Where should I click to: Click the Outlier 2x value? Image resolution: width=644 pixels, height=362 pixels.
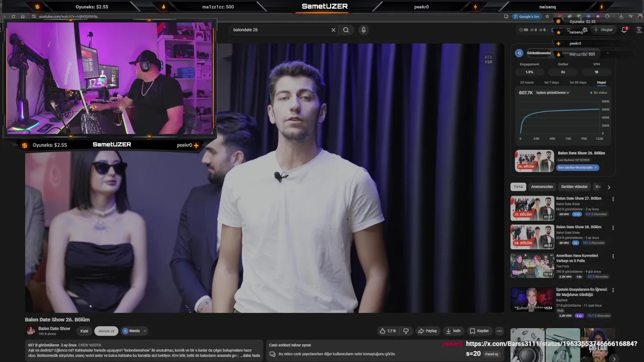563,72
